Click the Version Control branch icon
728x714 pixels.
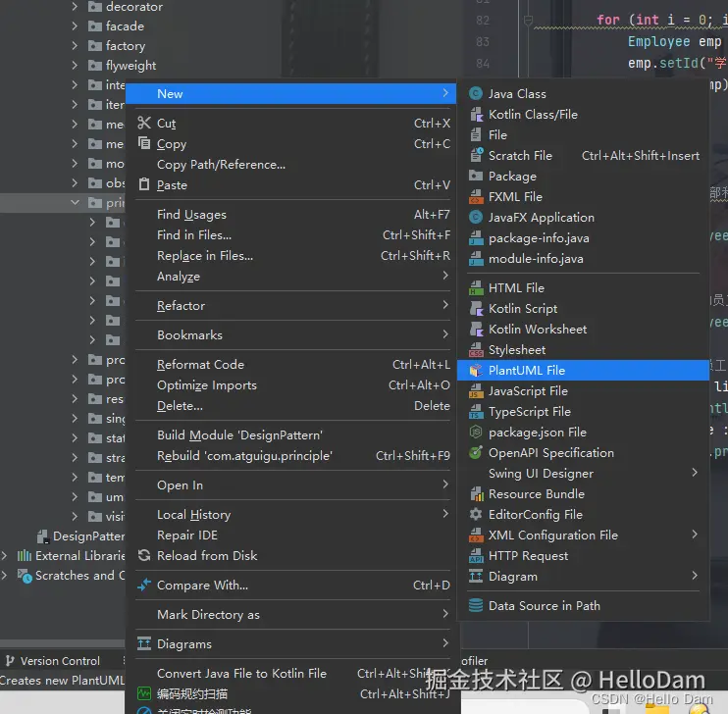(x=9, y=661)
